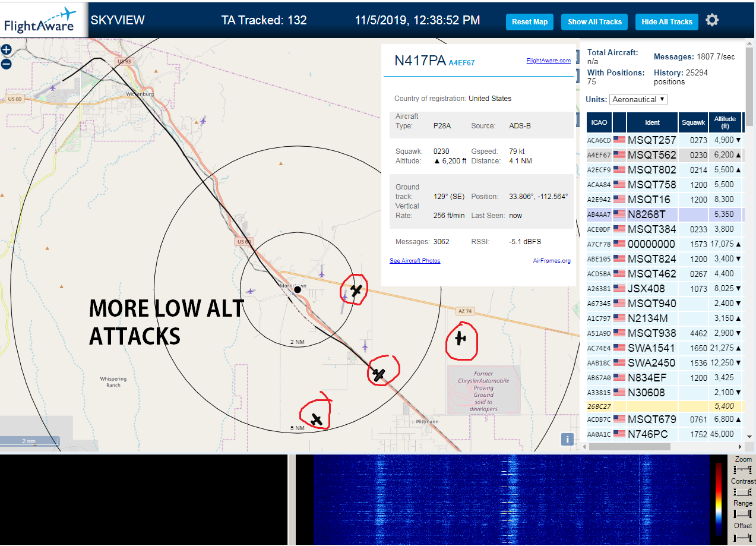Click the Show All Tracks button
756x546 pixels.
tap(594, 22)
